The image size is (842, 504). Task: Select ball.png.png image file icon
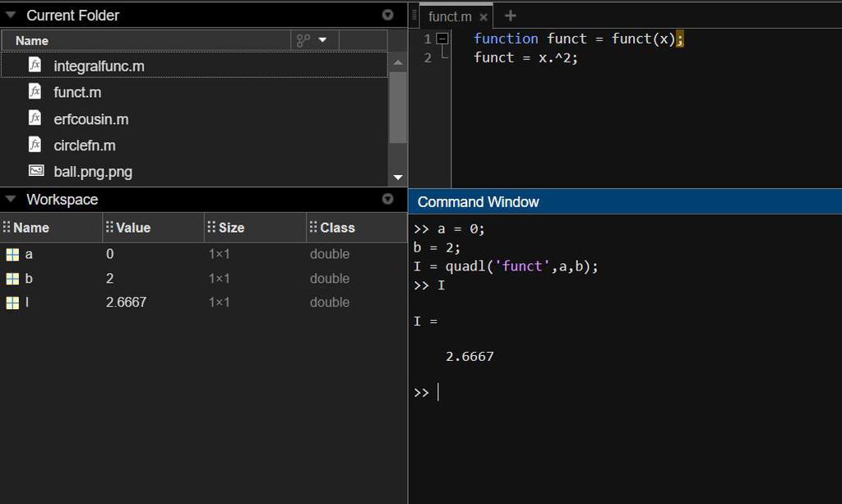pos(36,171)
